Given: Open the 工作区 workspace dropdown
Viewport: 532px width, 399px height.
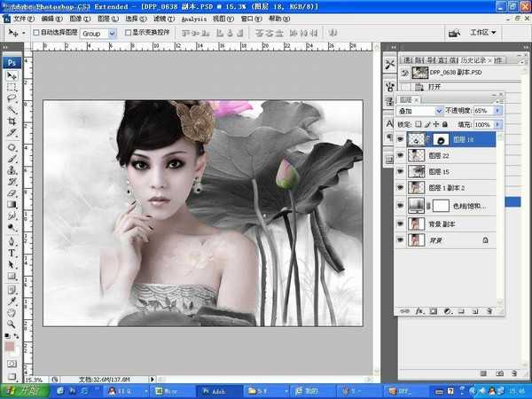Looking at the screenshot, I should pos(484,32).
